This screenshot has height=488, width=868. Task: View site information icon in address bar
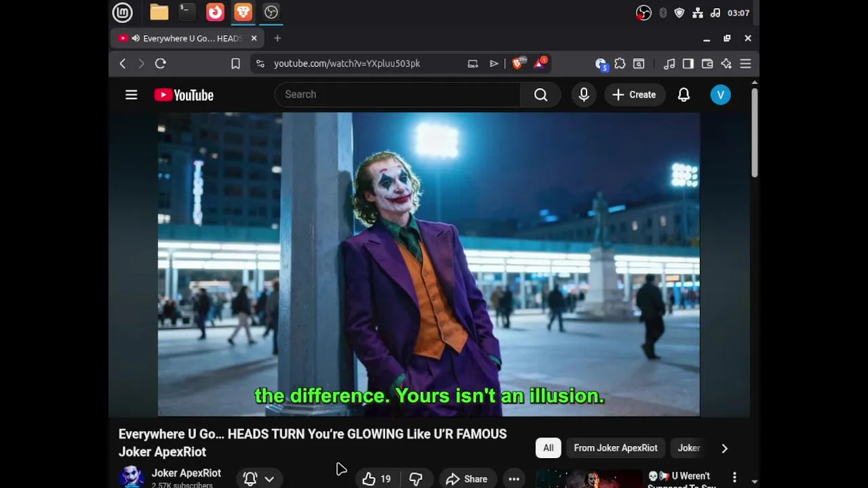pyautogui.click(x=260, y=63)
